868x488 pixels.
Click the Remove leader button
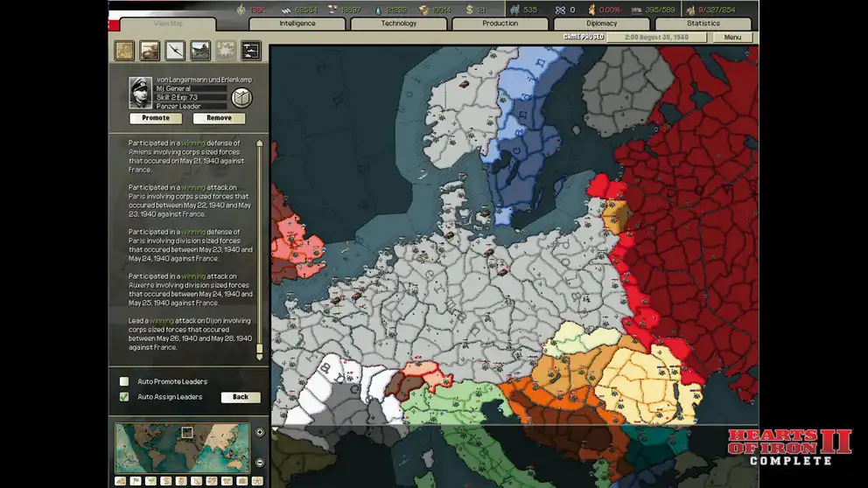coord(219,118)
